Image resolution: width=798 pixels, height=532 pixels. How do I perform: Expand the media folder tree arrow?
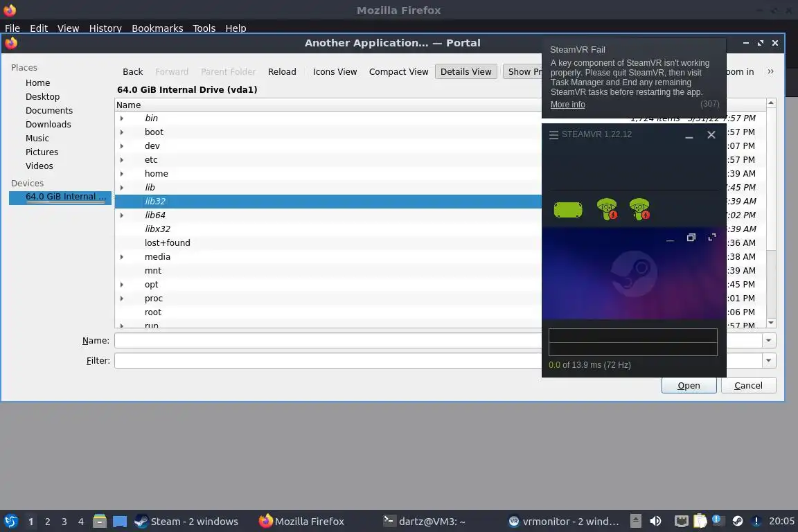click(122, 256)
